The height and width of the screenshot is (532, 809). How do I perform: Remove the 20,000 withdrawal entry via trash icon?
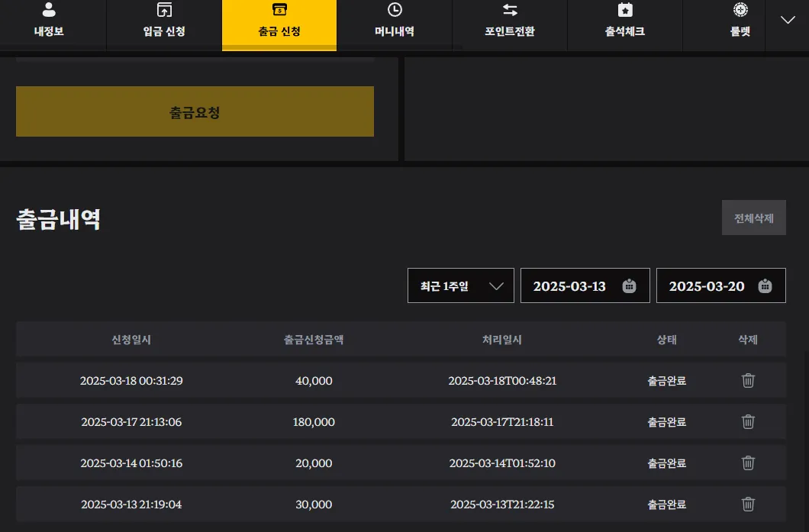[748, 463]
